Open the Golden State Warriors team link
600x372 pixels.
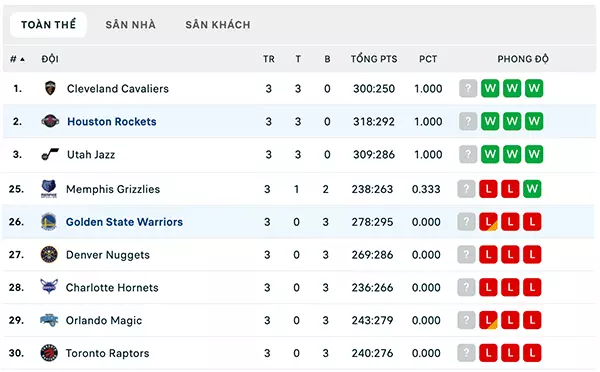tap(124, 222)
